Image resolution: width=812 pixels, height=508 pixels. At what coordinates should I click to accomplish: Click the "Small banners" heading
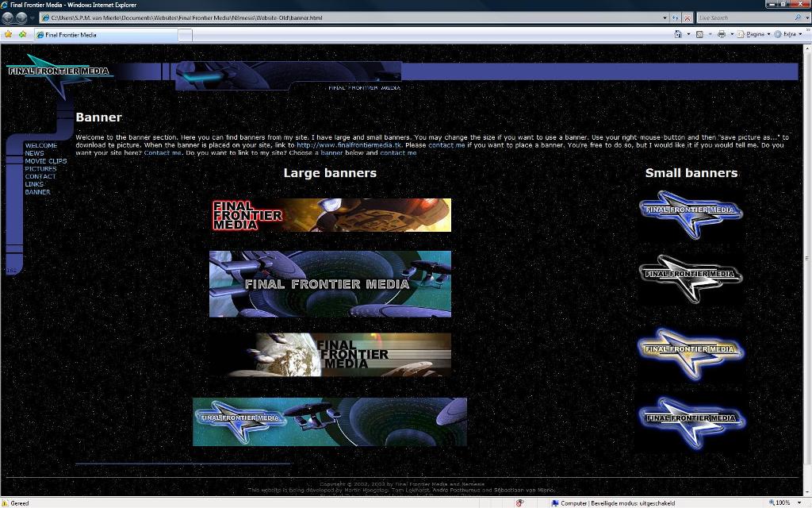point(691,173)
